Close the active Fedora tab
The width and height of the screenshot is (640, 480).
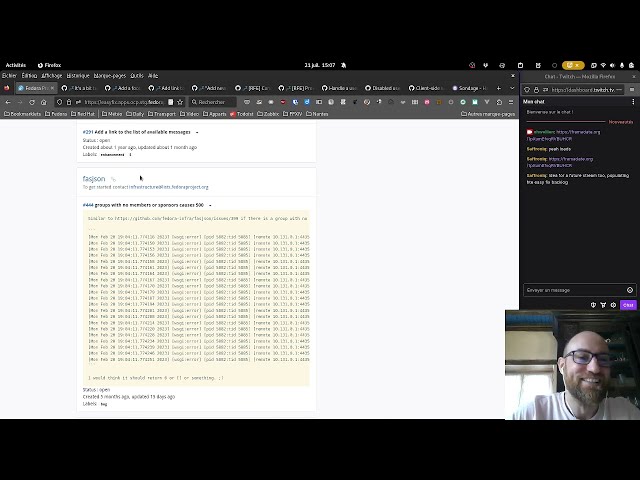[52, 88]
